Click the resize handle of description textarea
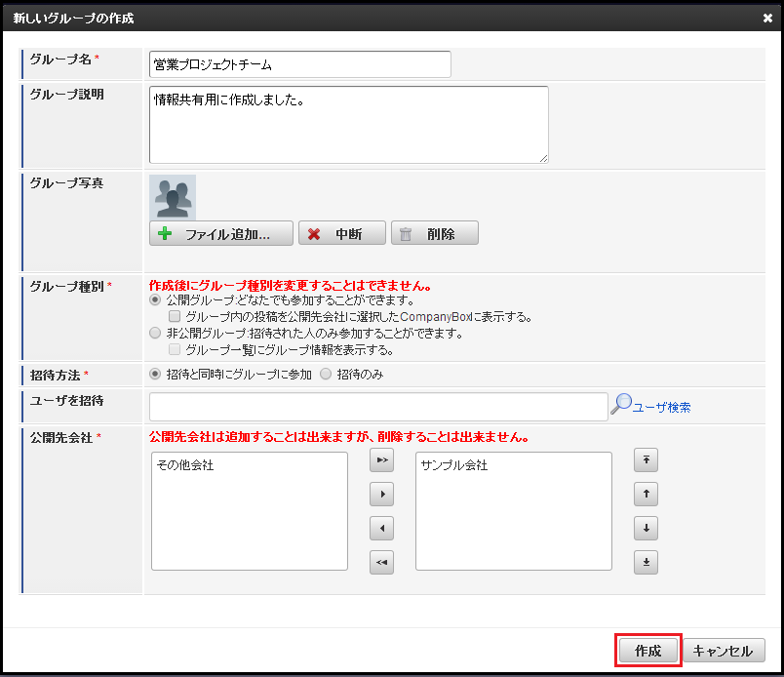 pos(543,159)
